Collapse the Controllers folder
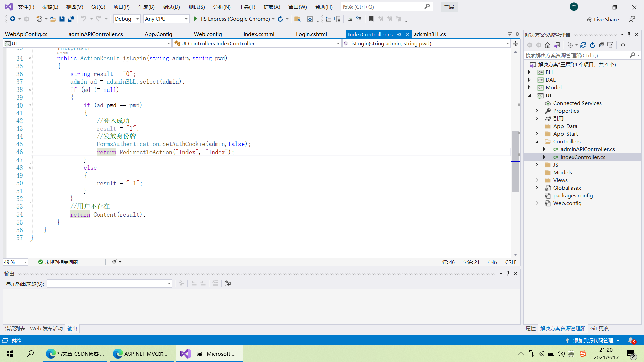The height and width of the screenshot is (362, 644). click(537, 142)
